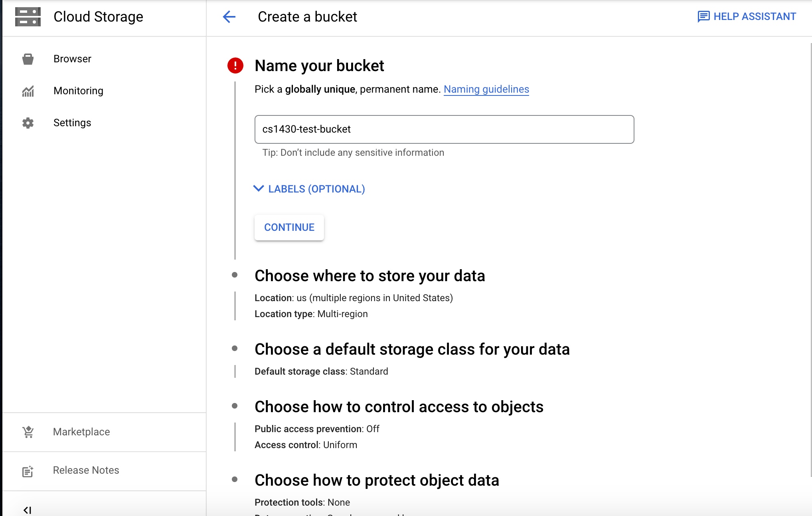Collapse the left navigation sidebar

pyautogui.click(x=28, y=509)
